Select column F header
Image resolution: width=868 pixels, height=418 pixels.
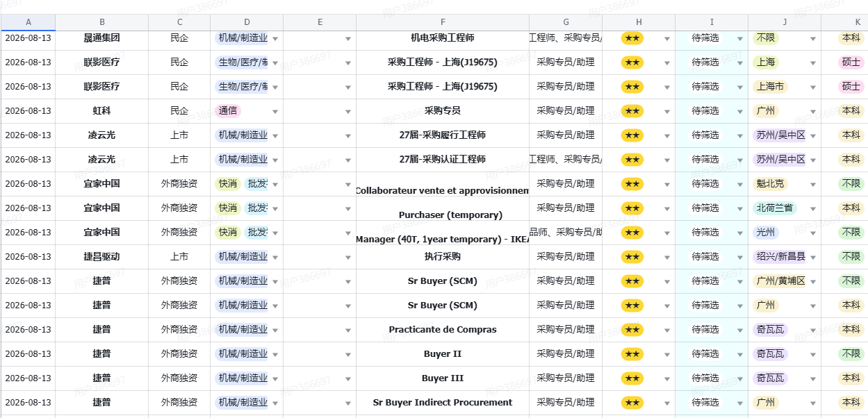[x=443, y=22]
